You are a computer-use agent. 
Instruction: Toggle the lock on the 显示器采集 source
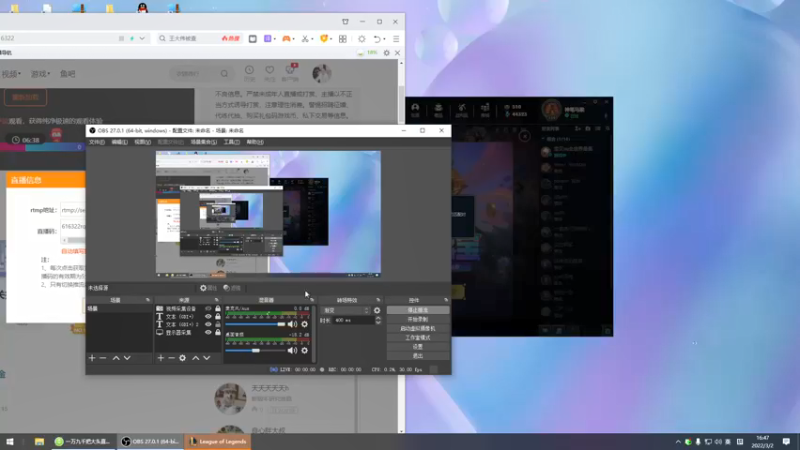tap(218, 332)
